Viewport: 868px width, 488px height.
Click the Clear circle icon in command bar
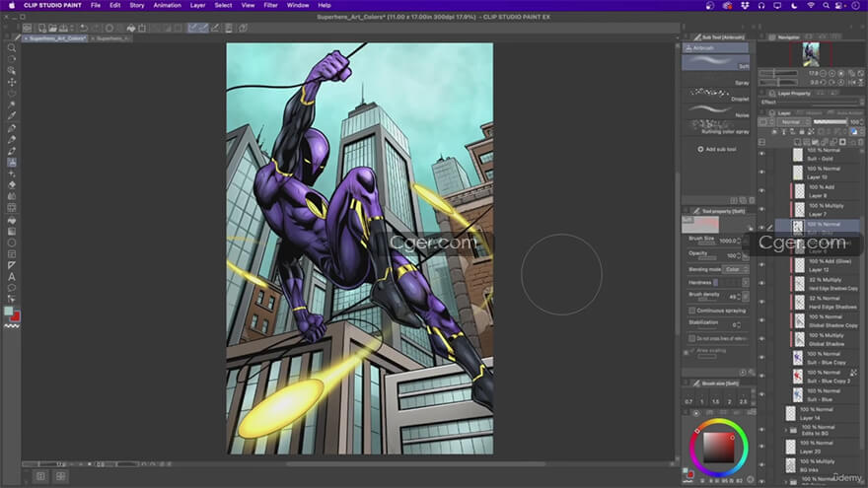click(x=109, y=29)
